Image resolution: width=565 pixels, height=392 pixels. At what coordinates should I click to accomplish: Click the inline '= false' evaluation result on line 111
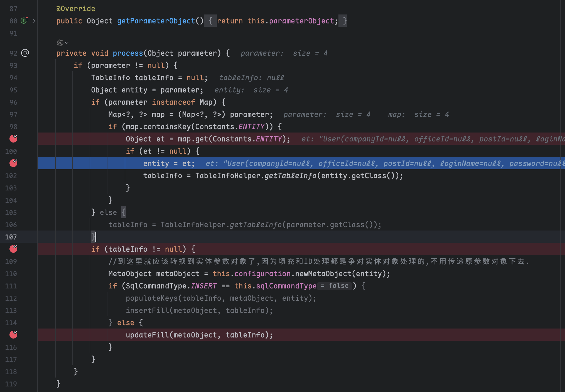click(x=334, y=286)
